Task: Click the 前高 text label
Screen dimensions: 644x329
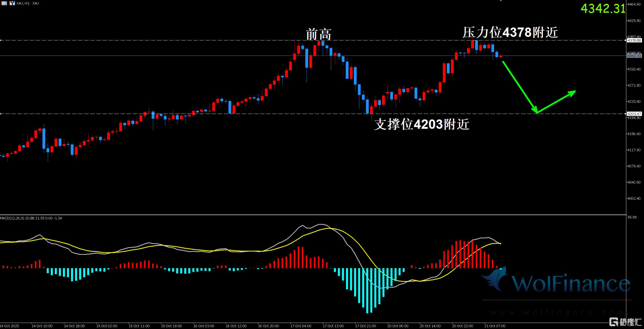Action: (318, 34)
